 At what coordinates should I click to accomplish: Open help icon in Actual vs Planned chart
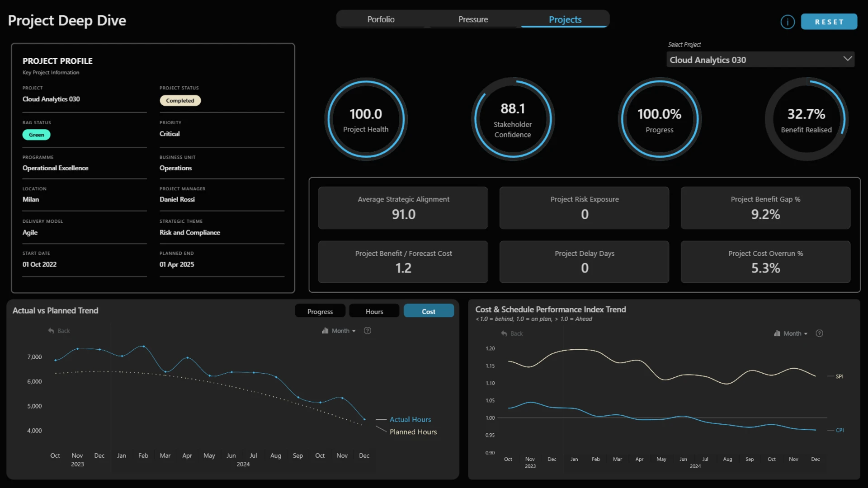click(368, 331)
